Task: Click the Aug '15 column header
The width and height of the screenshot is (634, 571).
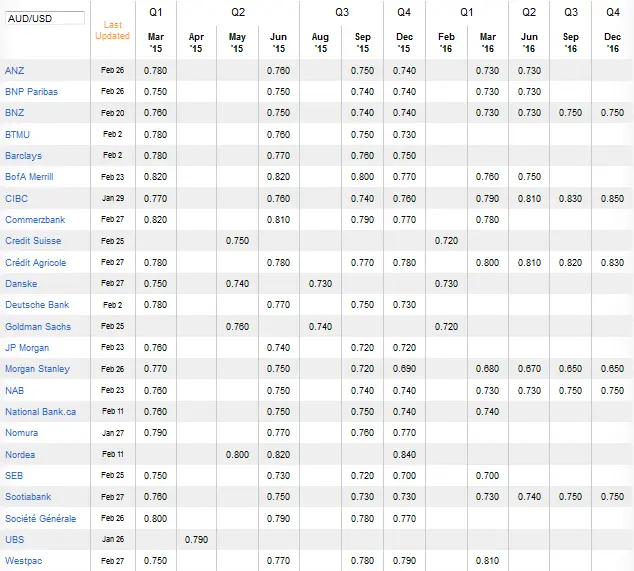Action: [320, 43]
